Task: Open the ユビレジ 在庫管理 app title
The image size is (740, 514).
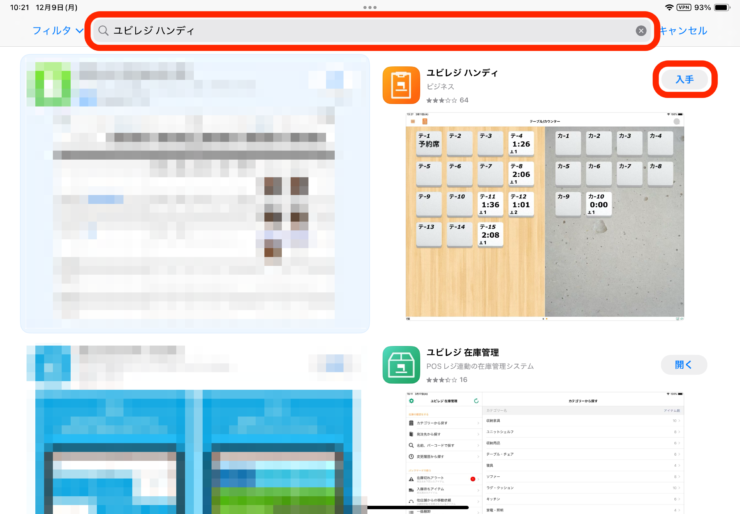Action: (x=462, y=353)
